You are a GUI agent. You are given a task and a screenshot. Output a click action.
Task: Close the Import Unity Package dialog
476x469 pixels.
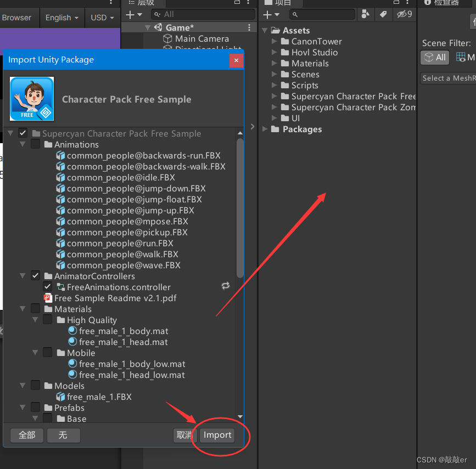pos(236,60)
